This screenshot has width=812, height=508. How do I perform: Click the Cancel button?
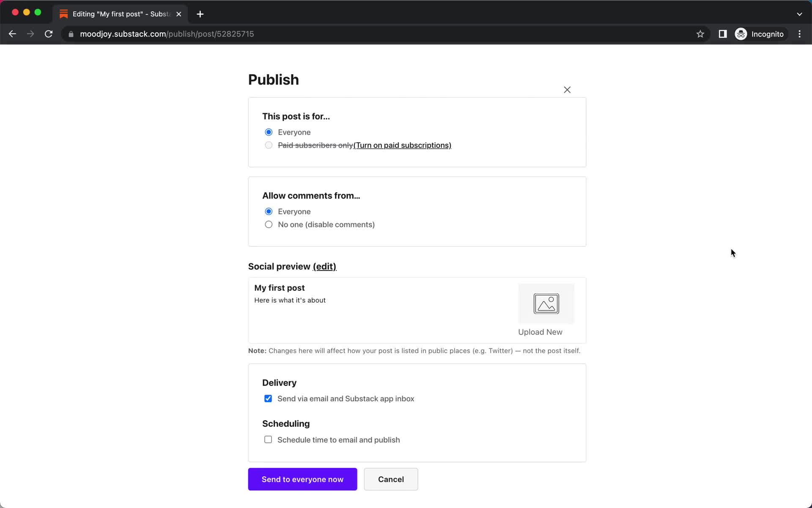tap(390, 479)
